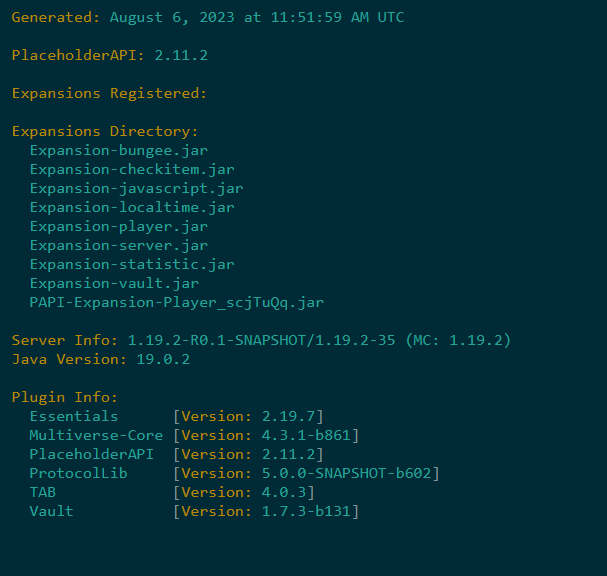The height and width of the screenshot is (576, 607).
Task: Click the PAPI-Expansion-Player_scjTuQq.jar entry
Action: [x=176, y=302]
